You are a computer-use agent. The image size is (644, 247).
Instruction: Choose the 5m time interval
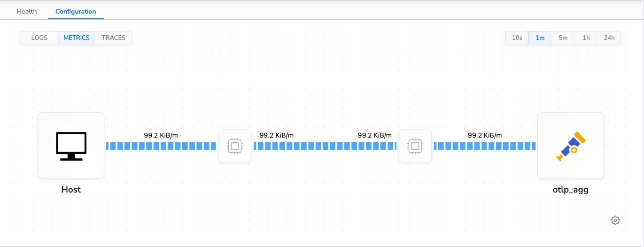[x=563, y=38]
